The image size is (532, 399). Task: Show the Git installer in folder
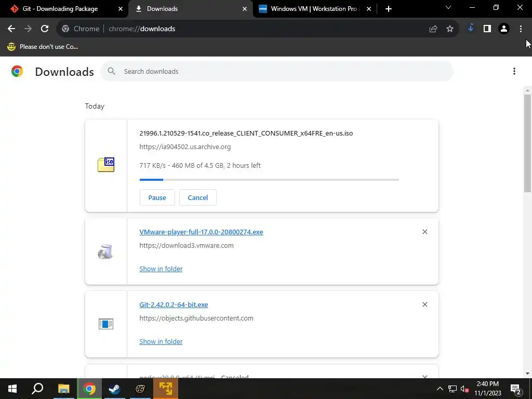point(161,341)
